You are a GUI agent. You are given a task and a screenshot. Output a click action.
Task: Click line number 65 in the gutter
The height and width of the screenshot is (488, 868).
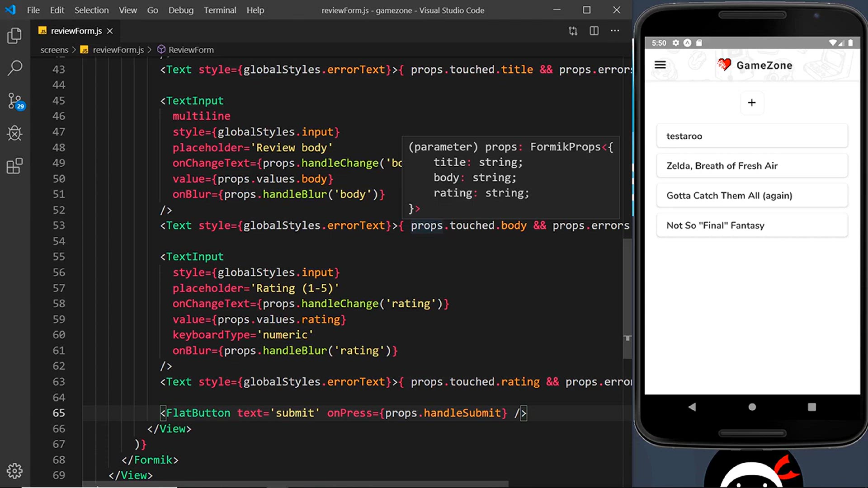tap(59, 413)
